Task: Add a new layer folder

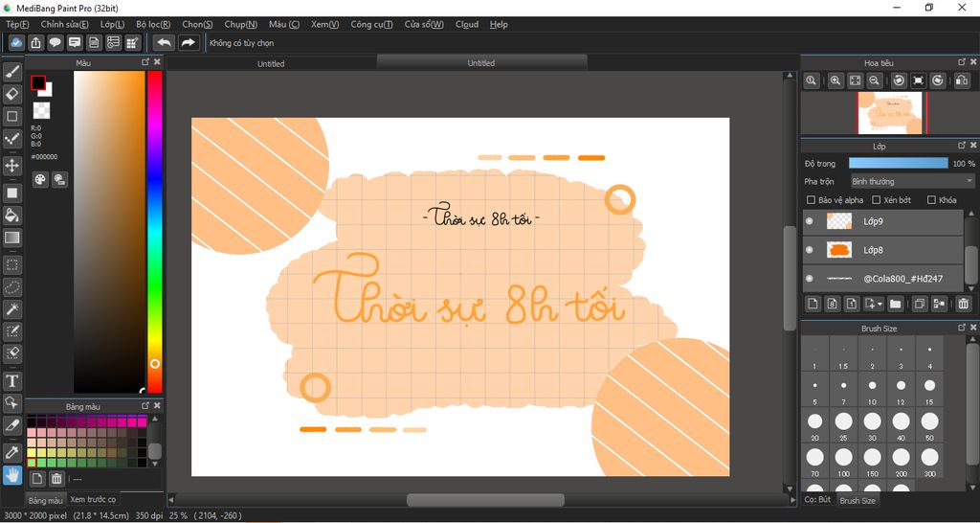Action: coord(896,304)
